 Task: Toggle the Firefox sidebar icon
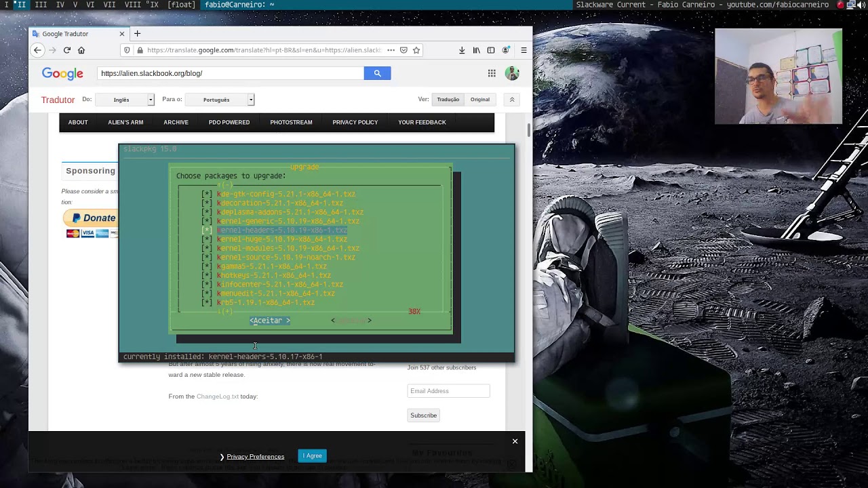click(x=491, y=50)
